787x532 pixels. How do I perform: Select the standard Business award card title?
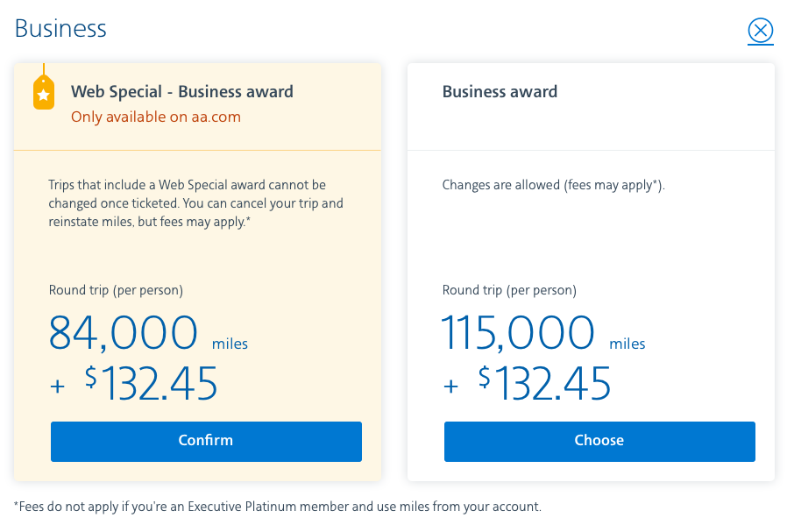(x=500, y=92)
